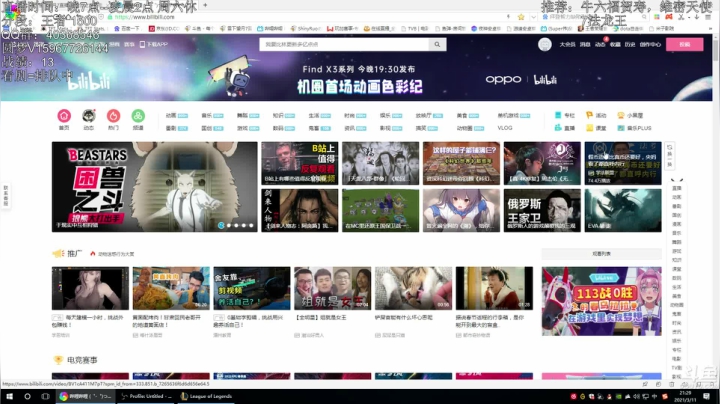
Task: Click the Cortana circle on taskbar
Action: (x=27, y=396)
